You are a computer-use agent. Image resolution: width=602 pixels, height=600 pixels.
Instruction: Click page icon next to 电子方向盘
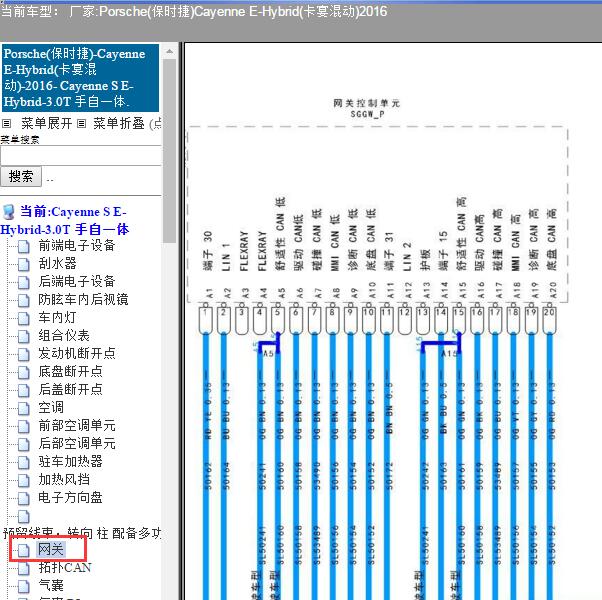click(23, 498)
